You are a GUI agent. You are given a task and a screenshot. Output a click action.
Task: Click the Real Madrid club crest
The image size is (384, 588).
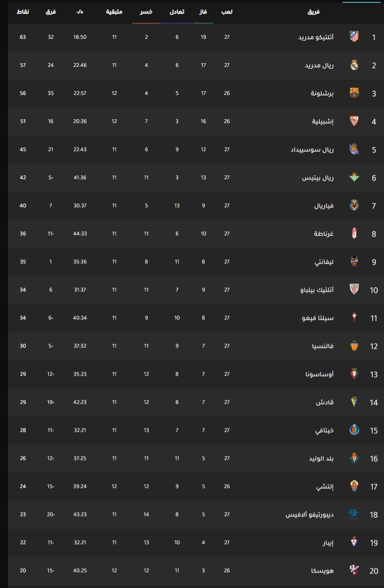pyautogui.click(x=354, y=65)
